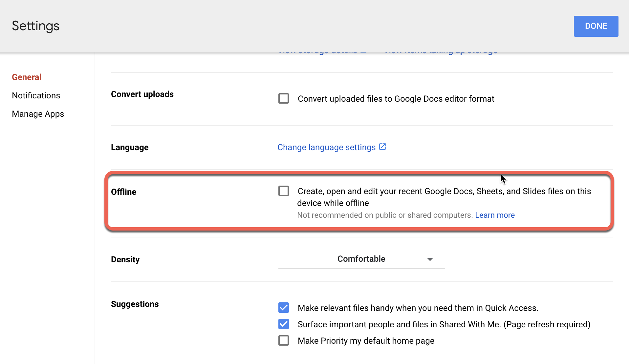Check Make Priority default home page
The height and width of the screenshot is (364, 629).
284,340
